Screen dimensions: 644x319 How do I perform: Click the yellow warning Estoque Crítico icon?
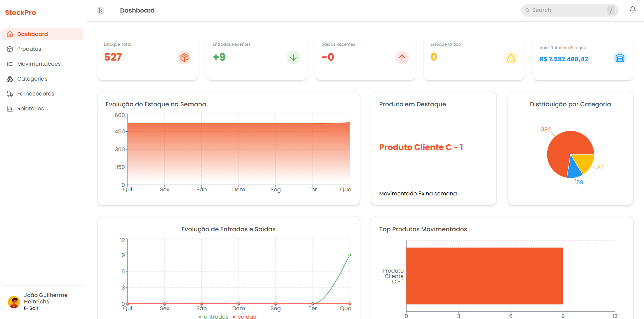[x=511, y=58]
